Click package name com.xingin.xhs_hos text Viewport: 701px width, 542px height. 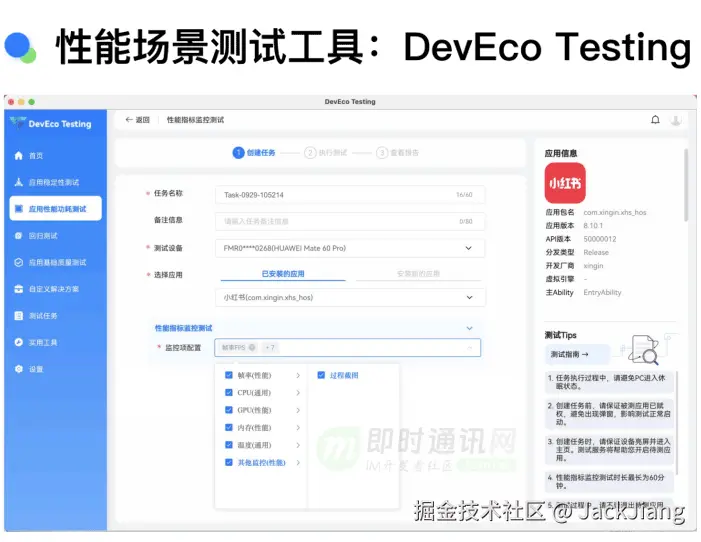pyautogui.click(x=615, y=212)
